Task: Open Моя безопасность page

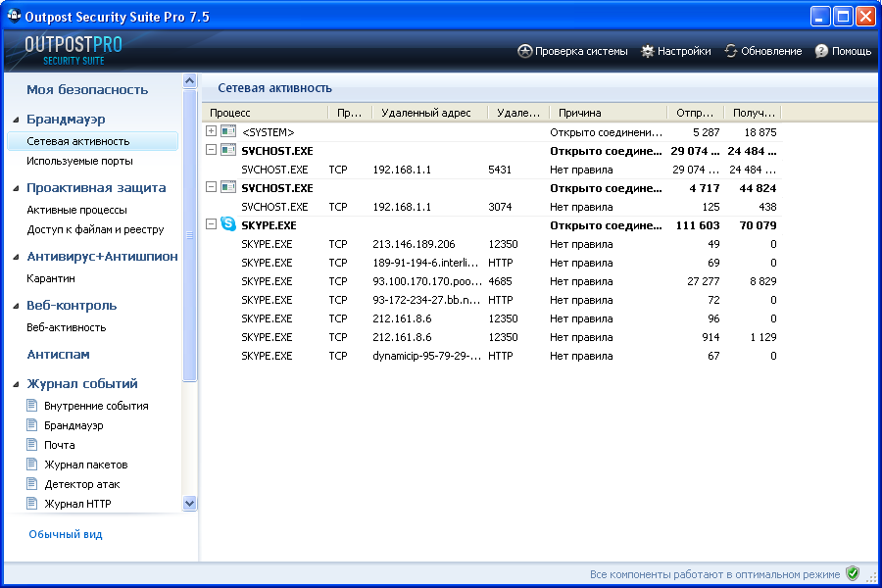Action: [87, 89]
